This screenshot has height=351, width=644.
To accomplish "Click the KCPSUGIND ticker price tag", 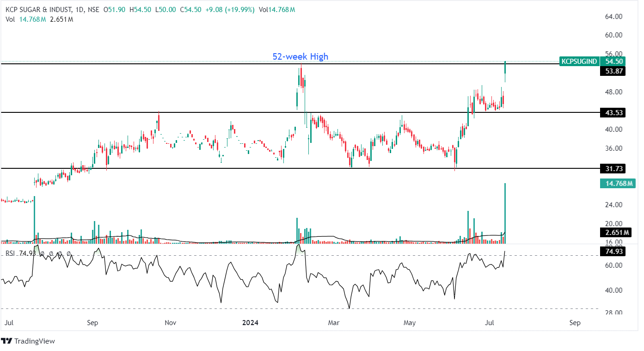I will point(579,62).
